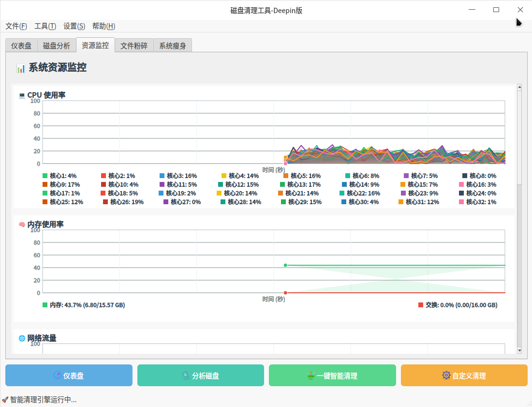Click the gauge icon on 仪表盘 button
This screenshot has height=407, width=532.
[x=58, y=376]
